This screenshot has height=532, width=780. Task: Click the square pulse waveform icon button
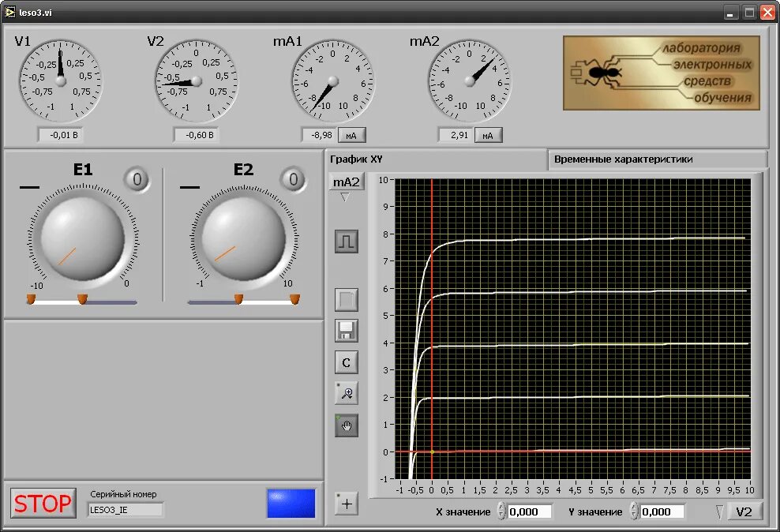pyautogui.click(x=347, y=242)
